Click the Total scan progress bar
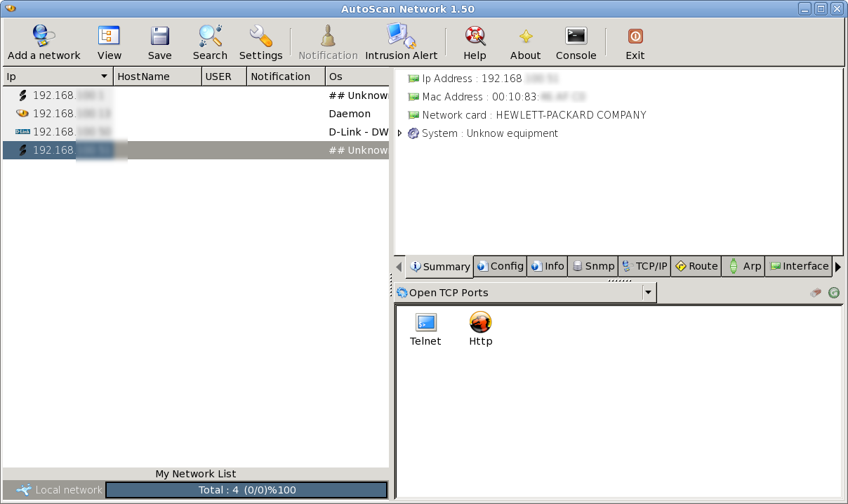Screen dimensions: 848x504 (246, 490)
